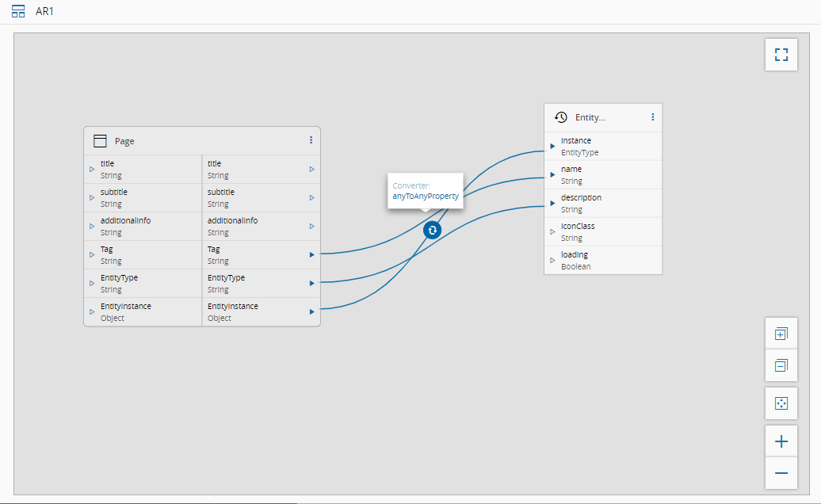Image resolution: width=821 pixels, height=504 pixels.
Task: Open the Page node kebab menu
Action: 311,140
